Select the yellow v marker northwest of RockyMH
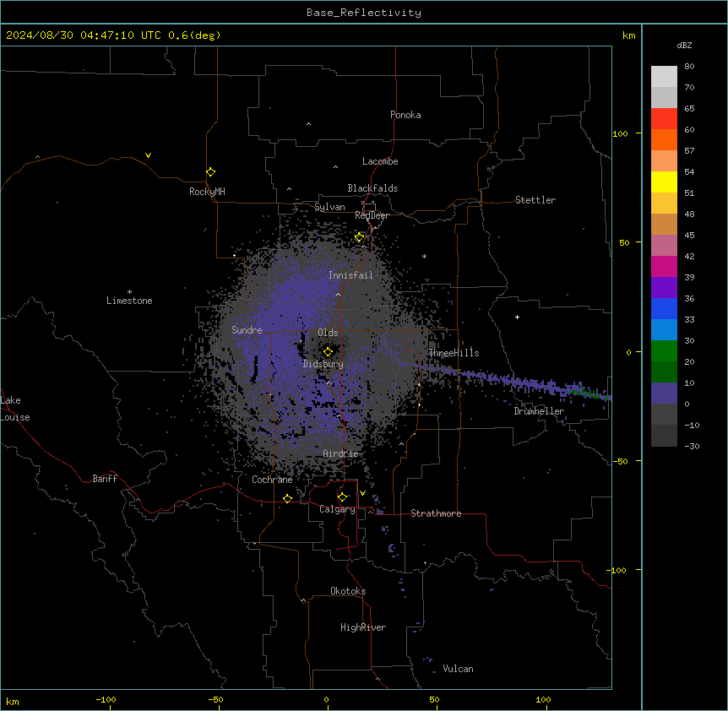Image resolution: width=728 pixels, height=711 pixels. tap(148, 155)
